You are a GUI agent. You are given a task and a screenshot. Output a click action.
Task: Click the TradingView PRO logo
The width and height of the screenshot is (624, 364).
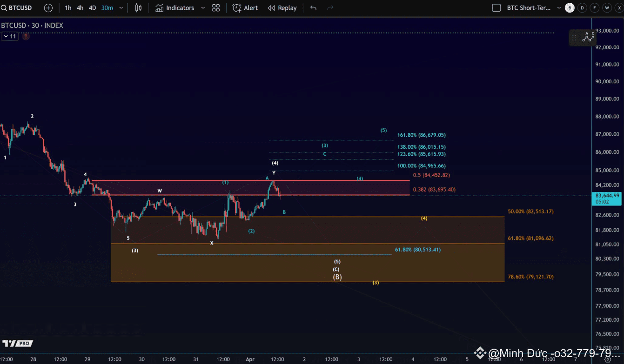tap(18, 343)
